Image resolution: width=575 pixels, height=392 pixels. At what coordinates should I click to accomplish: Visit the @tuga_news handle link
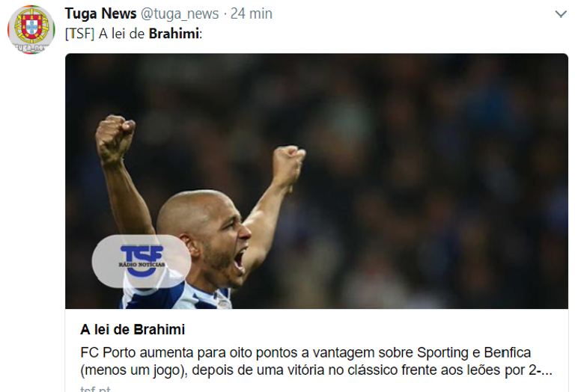180,14
